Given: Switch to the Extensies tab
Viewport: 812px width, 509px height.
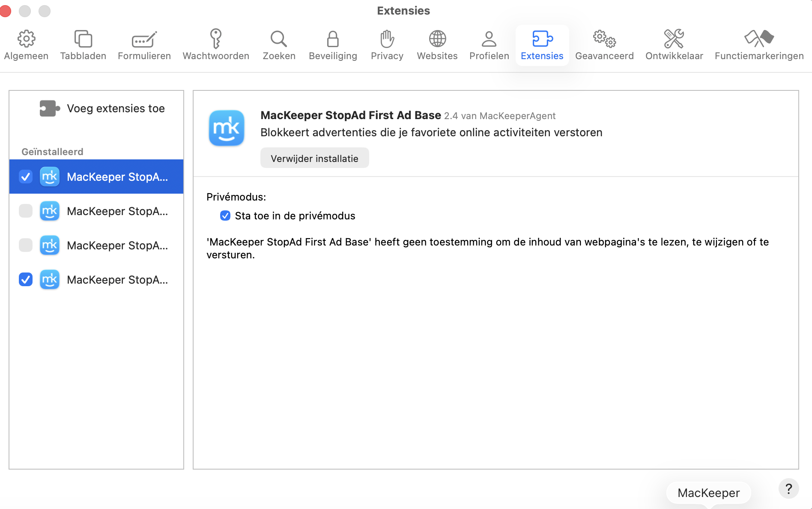Looking at the screenshot, I should (x=542, y=45).
